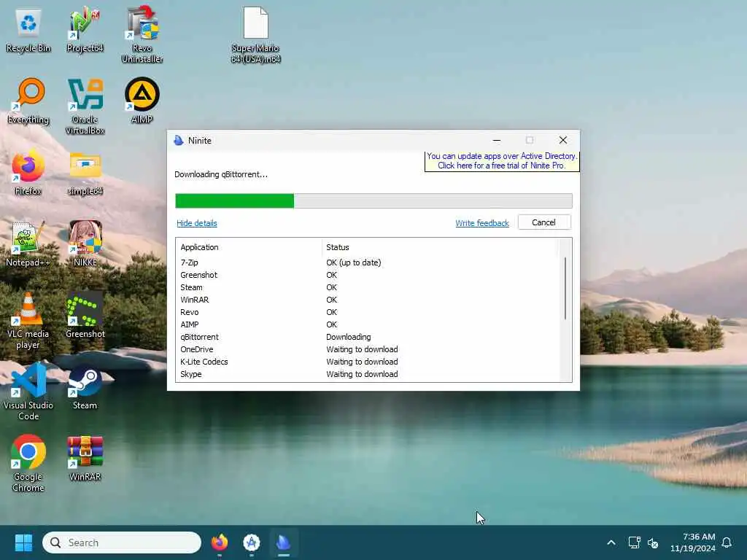The height and width of the screenshot is (560, 747).
Task: Open Firefox from the taskbar
Action: coord(220,542)
